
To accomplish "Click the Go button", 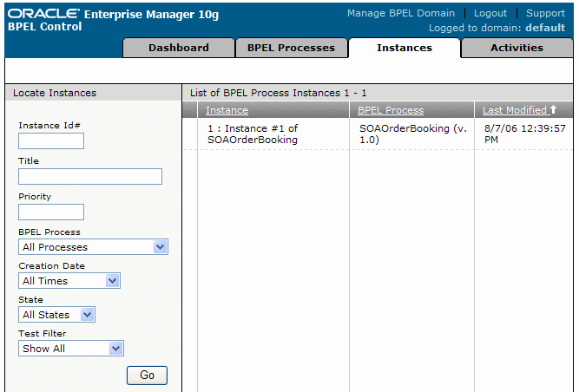I will 147,375.
